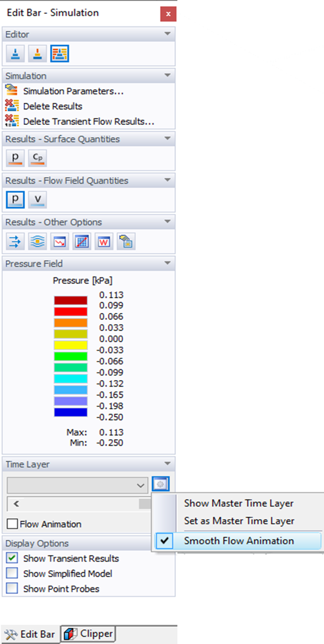Viewport: 324px width, 644px height.
Task: Collapse the Pressure Field section
Action: (x=167, y=263)
